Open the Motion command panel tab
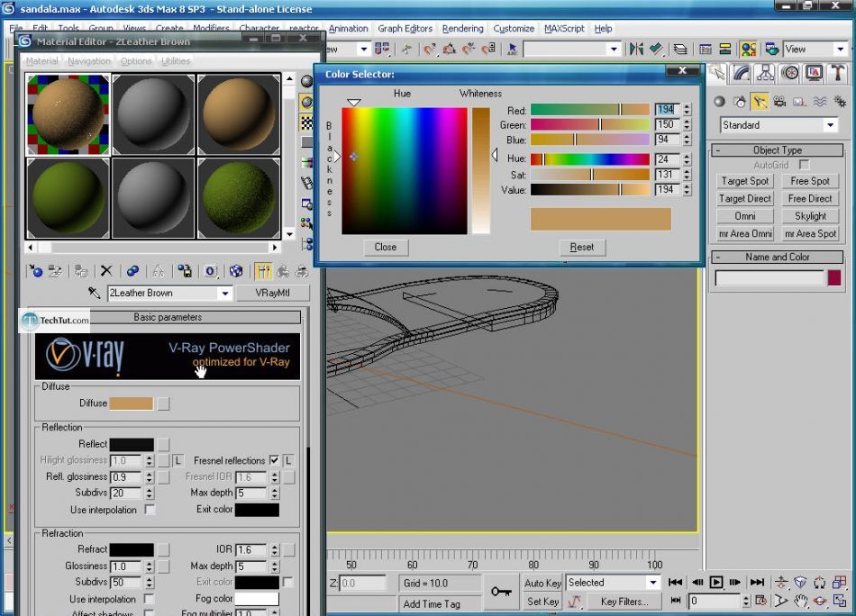The image size is (856, 616). tap(790, 73)
